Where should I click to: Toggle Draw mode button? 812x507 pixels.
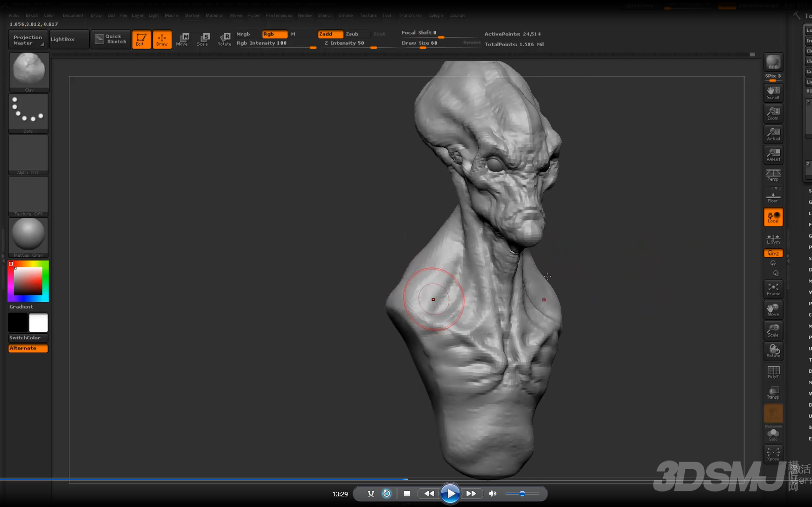(162, 40)
